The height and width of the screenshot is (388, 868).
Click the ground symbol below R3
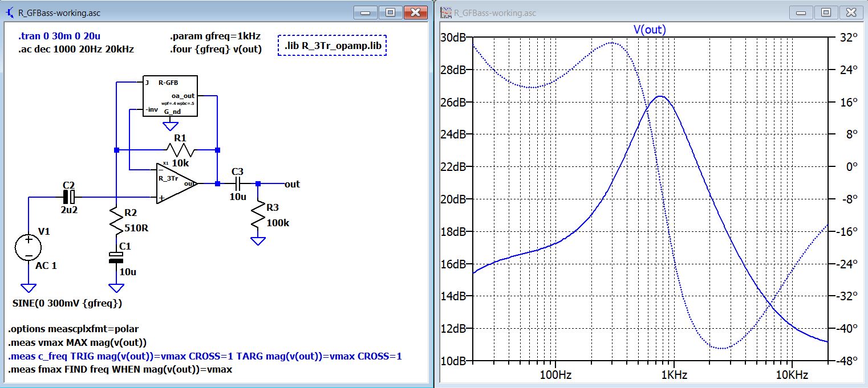click(258, 240)
